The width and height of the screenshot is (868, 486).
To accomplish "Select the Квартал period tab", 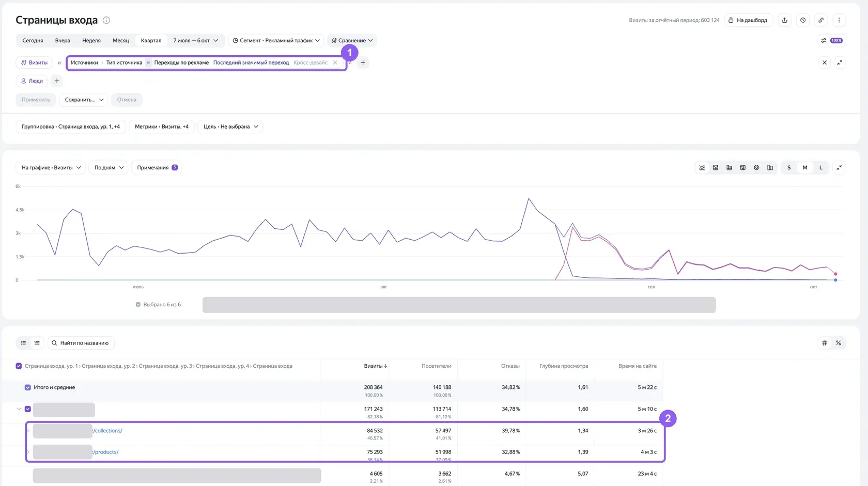I will coord(151,40).
